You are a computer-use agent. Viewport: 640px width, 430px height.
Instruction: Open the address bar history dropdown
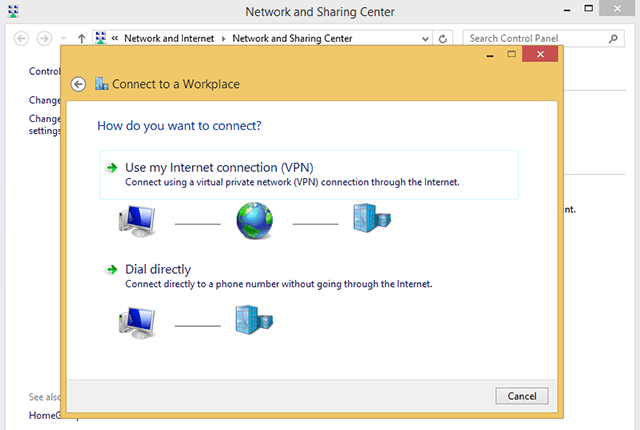coord(425,39)
